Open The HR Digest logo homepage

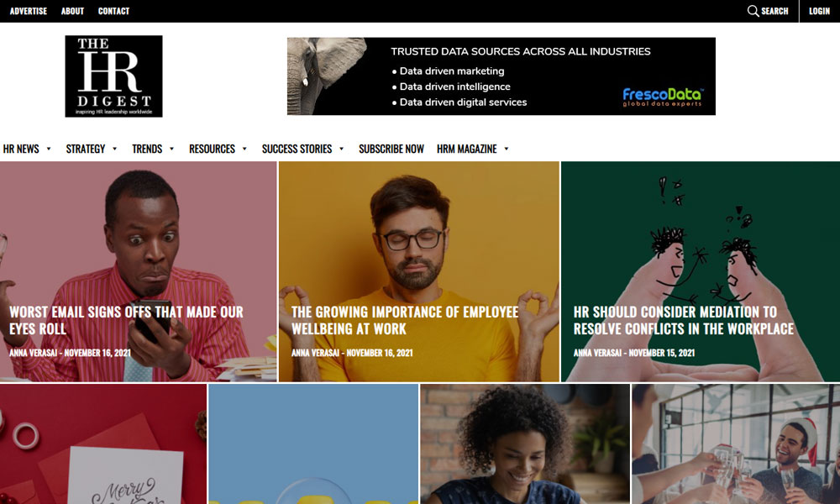[x=113, y=76]
